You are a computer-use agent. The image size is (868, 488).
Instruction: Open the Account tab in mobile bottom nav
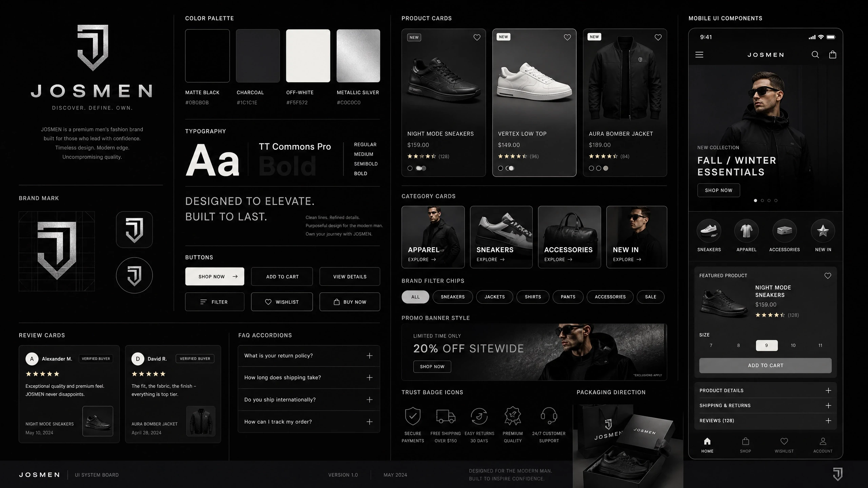click(823, 445)
